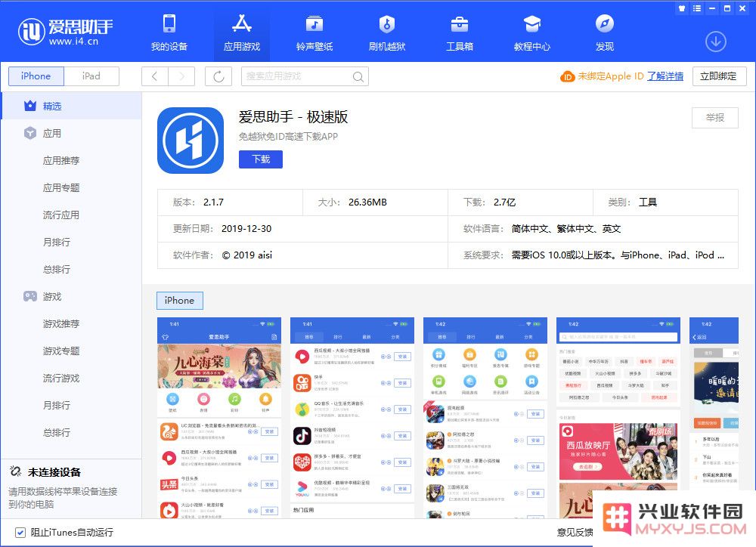Open the 应用游戏 apps and games section
Screen dimensions: 756x547
coord(242,32)
